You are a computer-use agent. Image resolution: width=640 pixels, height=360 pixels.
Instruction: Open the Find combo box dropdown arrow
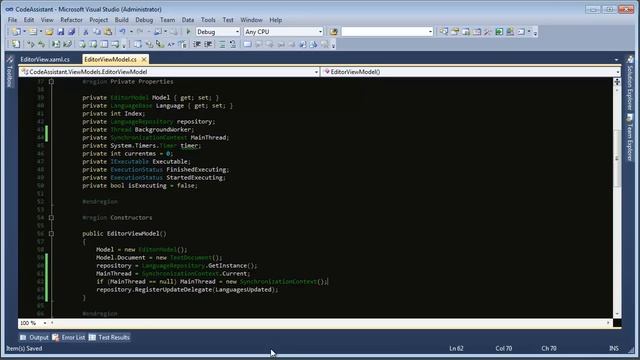(430, 31)
